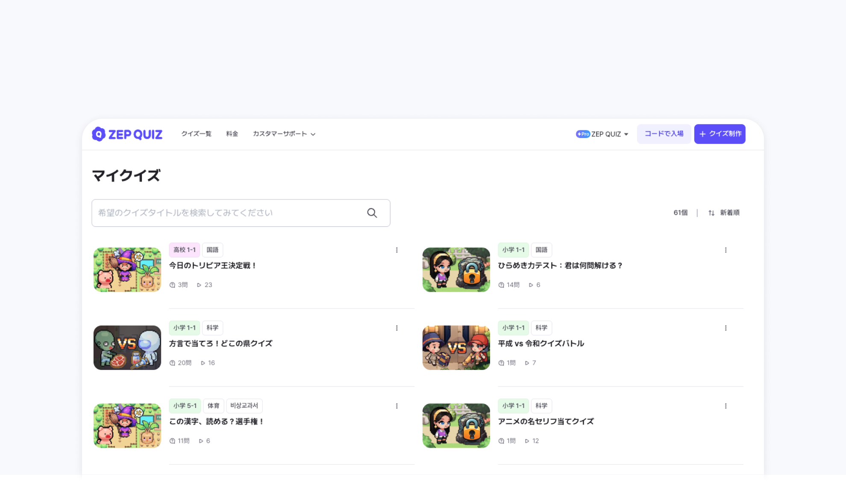846x504 pixels.
Task: Open the three-dot menu for アニメの名セリフ当てクイズ
Action: (726, 406)
